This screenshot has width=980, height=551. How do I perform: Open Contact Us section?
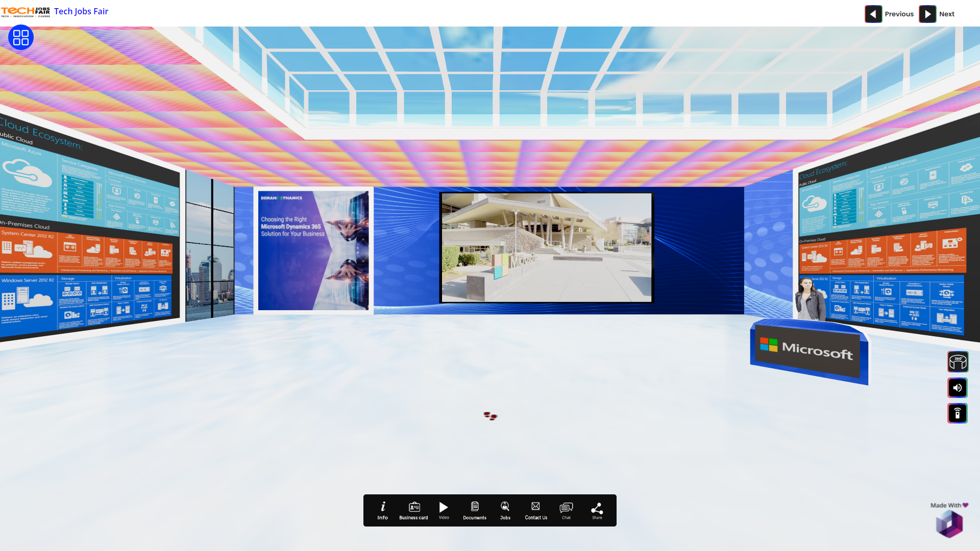click(x=536, y=510)
